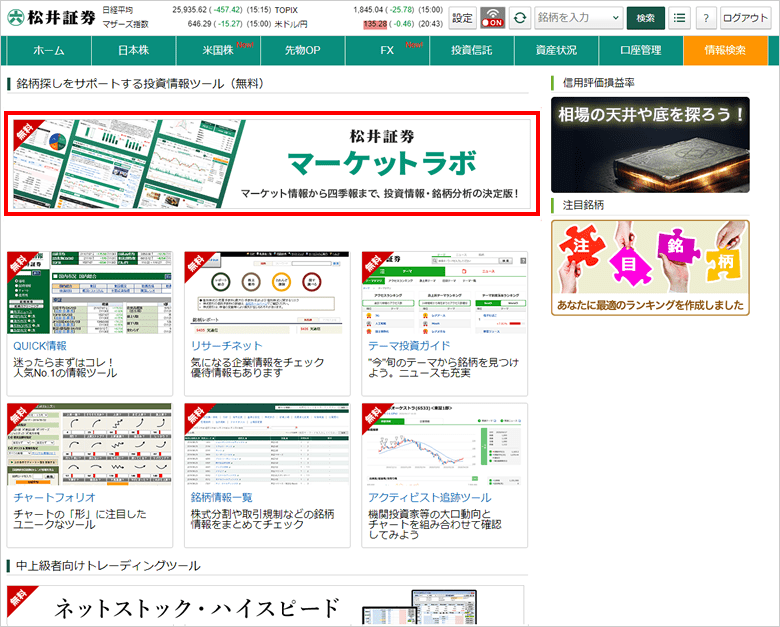Open the ネットストック・ハイスピード banner
780x627 pixels.
point(265,606)
